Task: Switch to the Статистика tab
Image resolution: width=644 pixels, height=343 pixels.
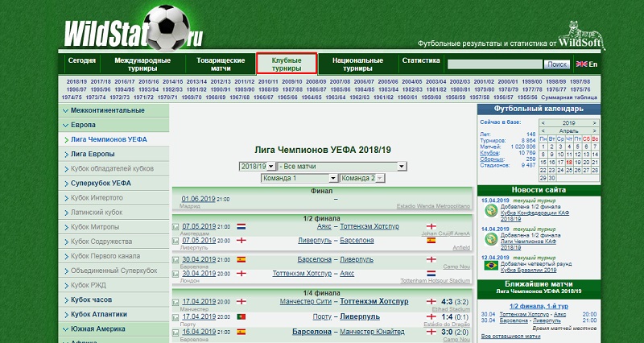Action: (x=421, y=60)
